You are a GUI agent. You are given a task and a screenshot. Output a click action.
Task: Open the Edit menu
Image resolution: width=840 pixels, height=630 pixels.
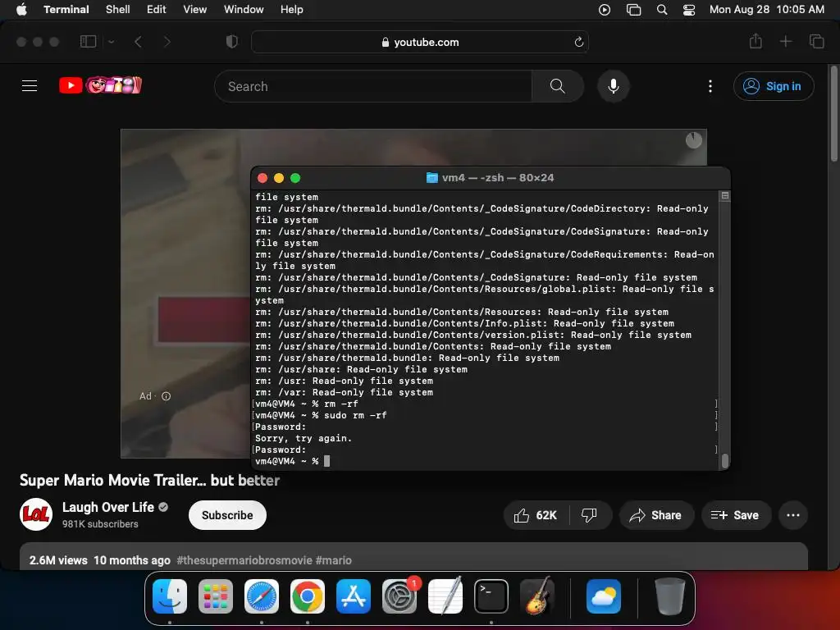tap(157, 9)
